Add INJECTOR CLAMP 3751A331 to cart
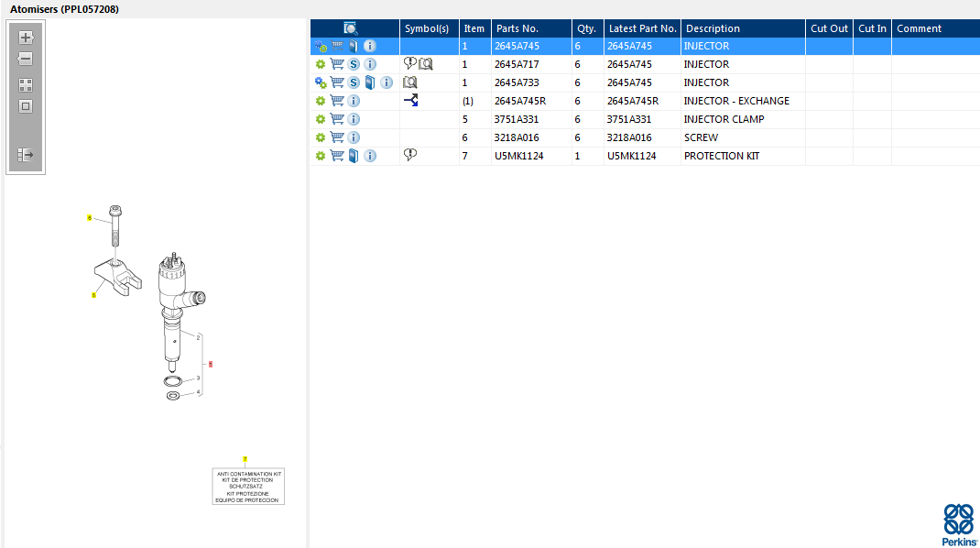Viewport: 980px width, 548px height. [337, 119]
